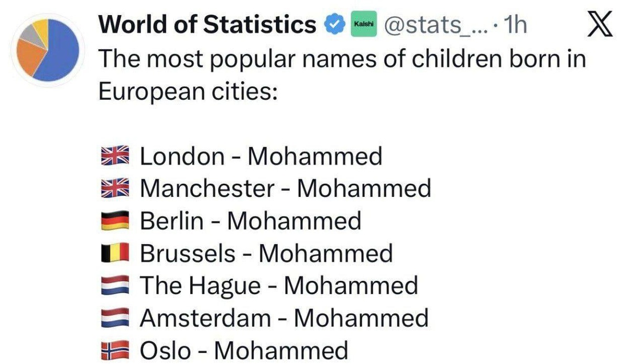This screenshot has width=629, height=364.
Task: Click the 'Amsterdam - Mohammed' line
Action: click(284, 318)
